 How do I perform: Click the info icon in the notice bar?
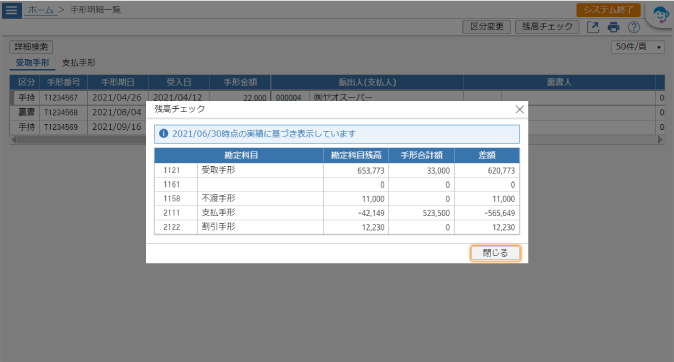163,134
